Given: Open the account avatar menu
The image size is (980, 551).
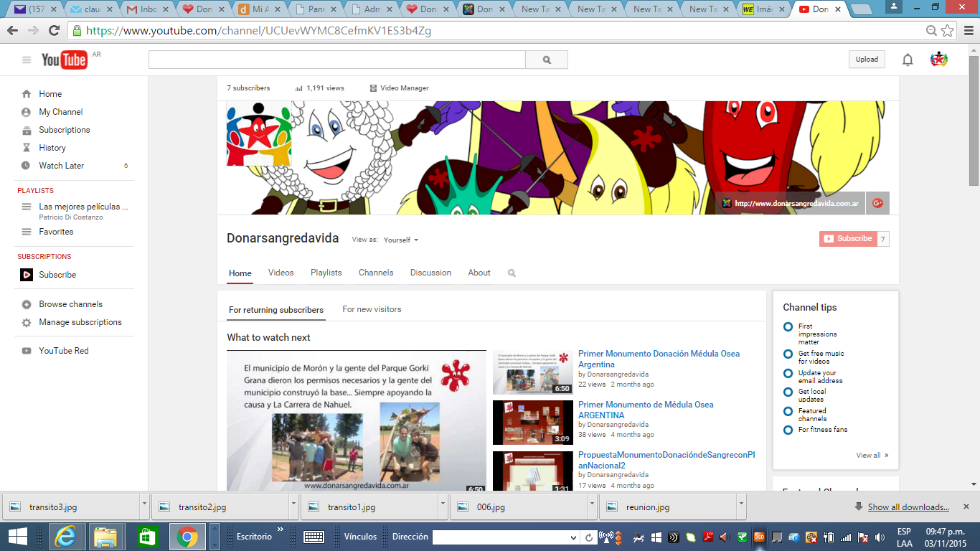Looking at the screenshot, I should pyautogui.click(x=938, y=60).
